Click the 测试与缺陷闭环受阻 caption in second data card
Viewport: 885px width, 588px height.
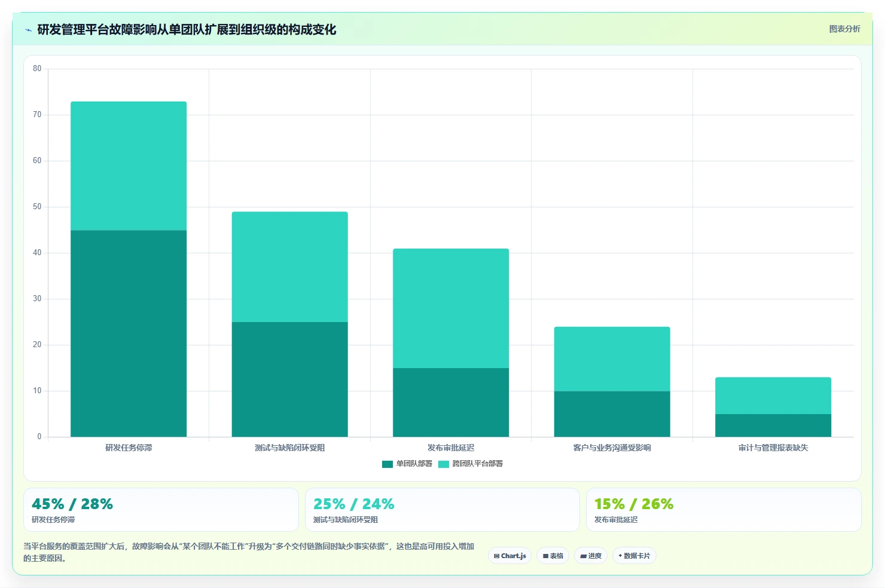346,520
